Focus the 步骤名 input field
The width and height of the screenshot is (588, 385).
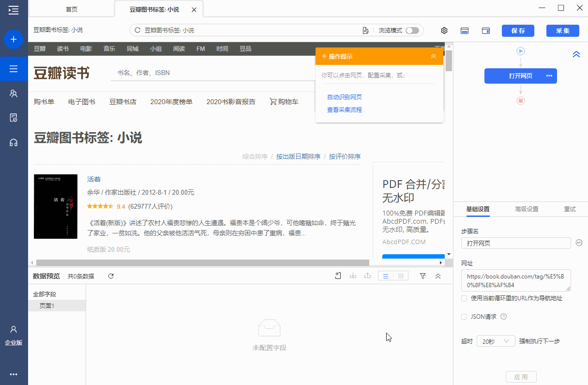point(516,243)
